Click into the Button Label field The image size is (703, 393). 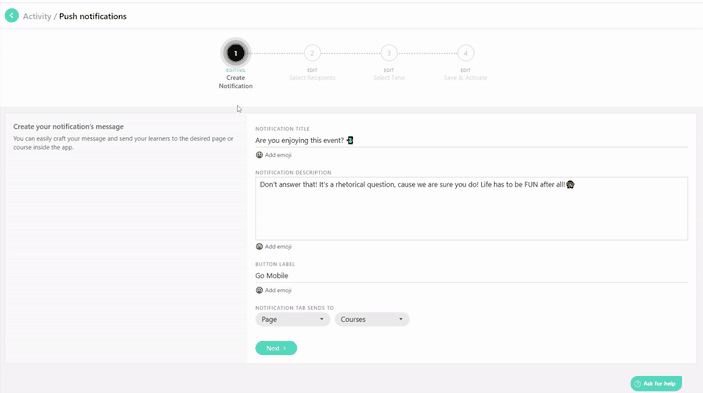tap(471, 276)
